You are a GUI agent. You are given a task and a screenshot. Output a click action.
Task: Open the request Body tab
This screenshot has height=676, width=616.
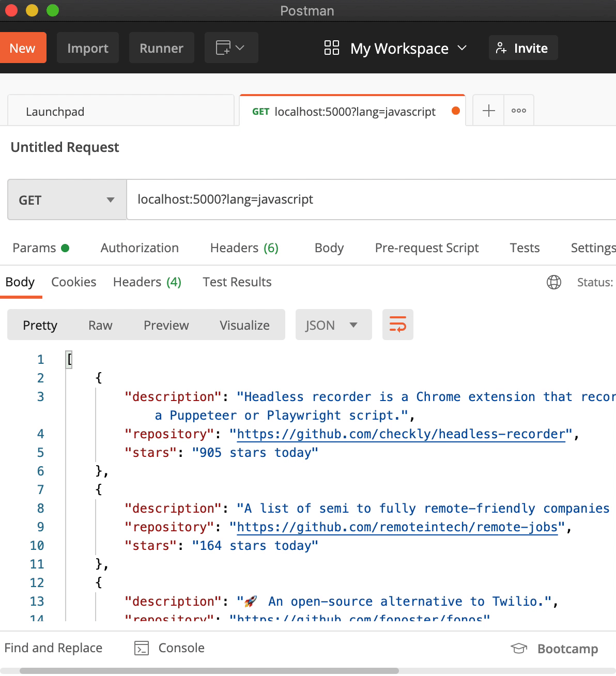tap(329, 248)
